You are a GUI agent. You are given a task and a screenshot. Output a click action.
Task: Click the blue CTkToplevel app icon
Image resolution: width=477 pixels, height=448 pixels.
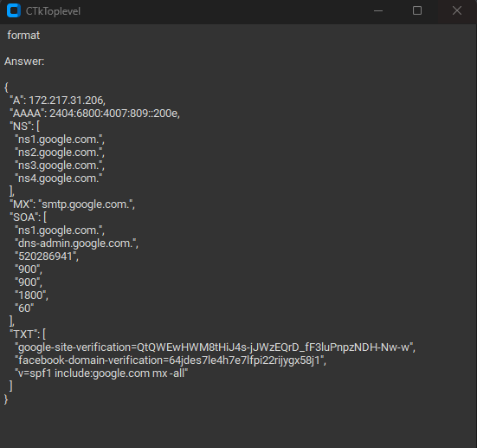tap(14, 10)
